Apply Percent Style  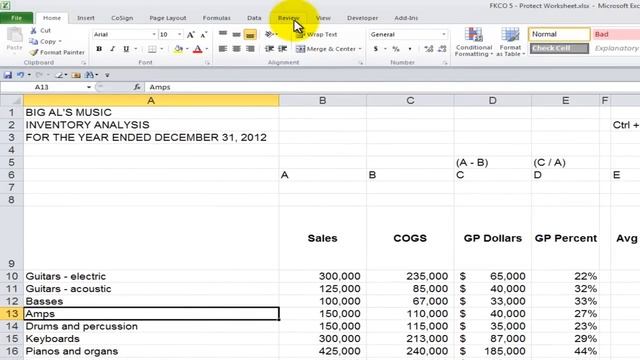click(396, 49)
